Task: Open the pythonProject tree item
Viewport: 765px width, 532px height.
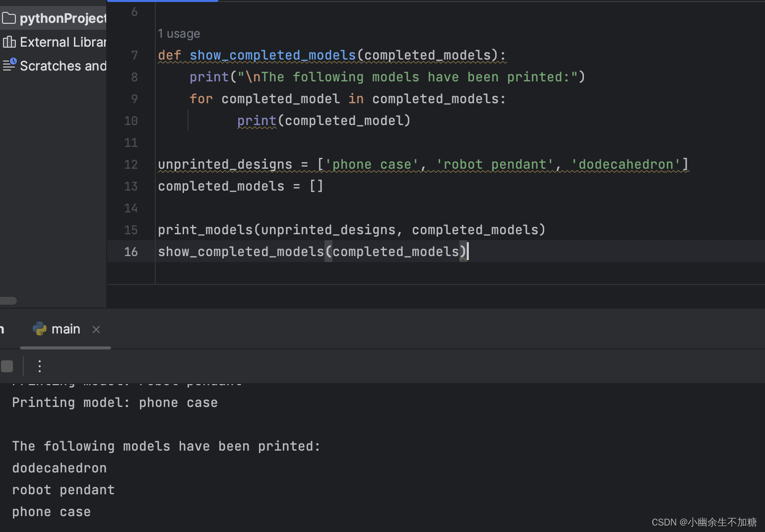Action: point(53,18)
